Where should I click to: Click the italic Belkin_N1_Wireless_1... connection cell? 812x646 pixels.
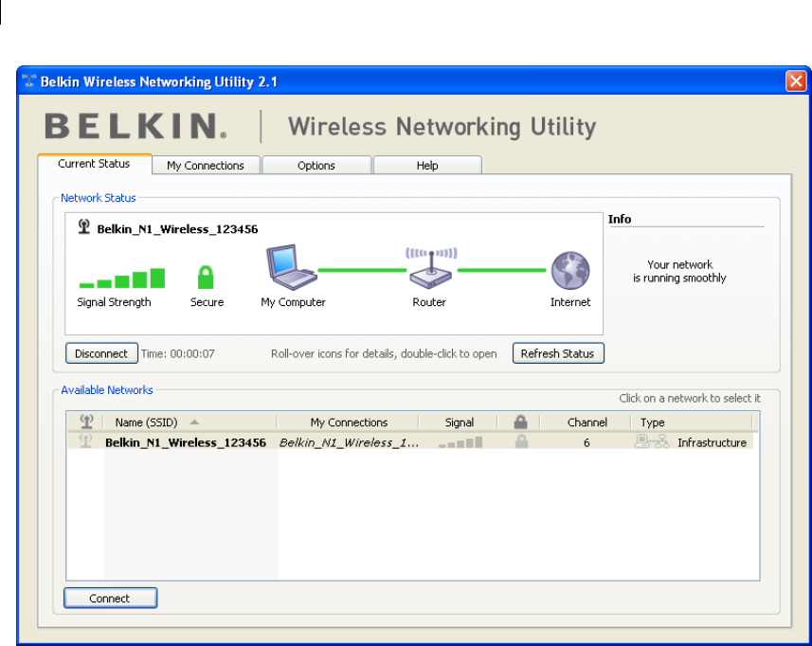coord(349,442)
